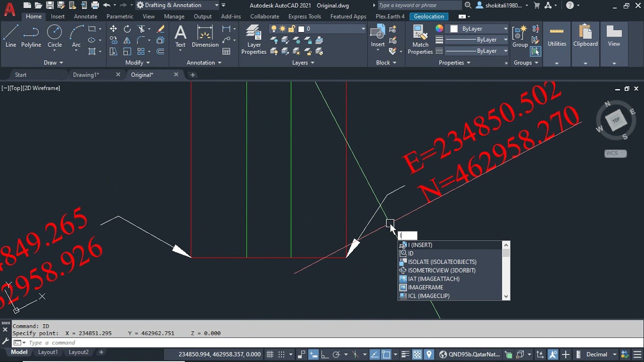Open the Text annotation tool
The height and width of the screenshot is (362, 644).
point(180,37)
